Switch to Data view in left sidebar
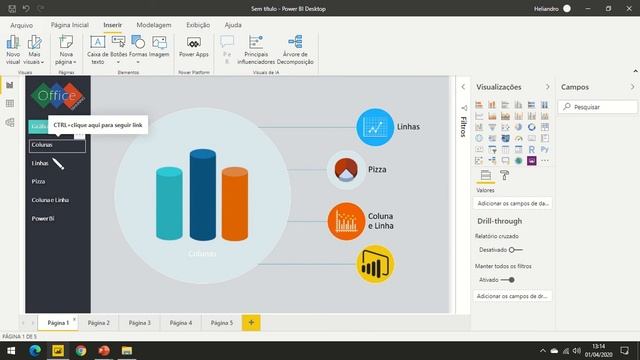This screenshot has width=640, height=360. pos(9,104)
